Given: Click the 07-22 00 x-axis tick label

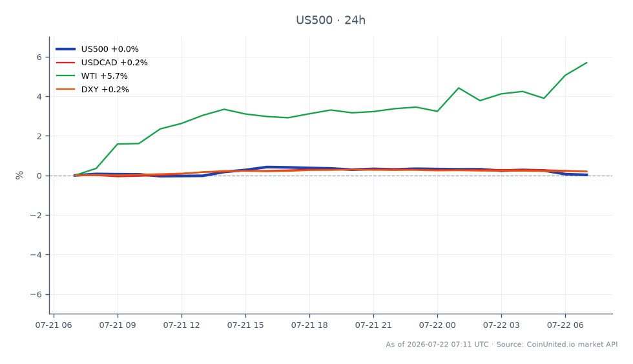Looking at the screenshot, I should (x=437, y=325).
